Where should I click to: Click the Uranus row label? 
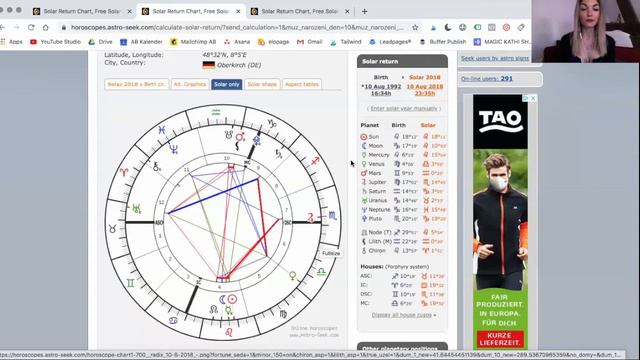378,200
